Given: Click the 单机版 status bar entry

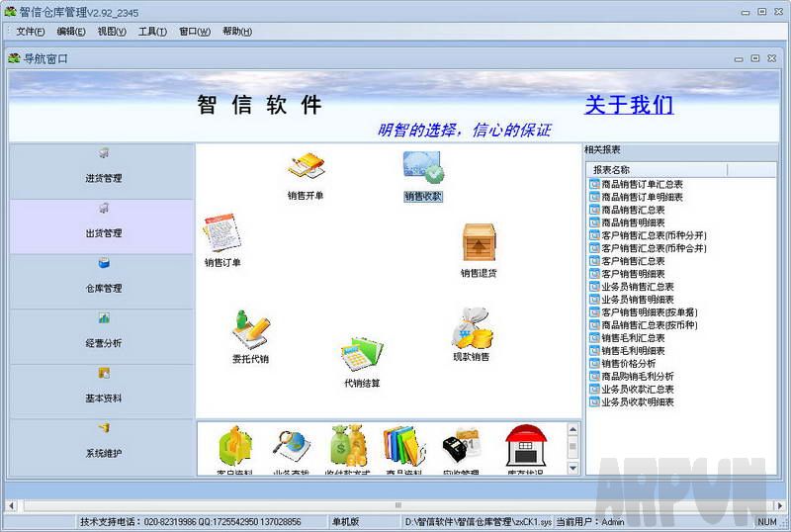Looking at the screenshot, I should tap(345, 522).
